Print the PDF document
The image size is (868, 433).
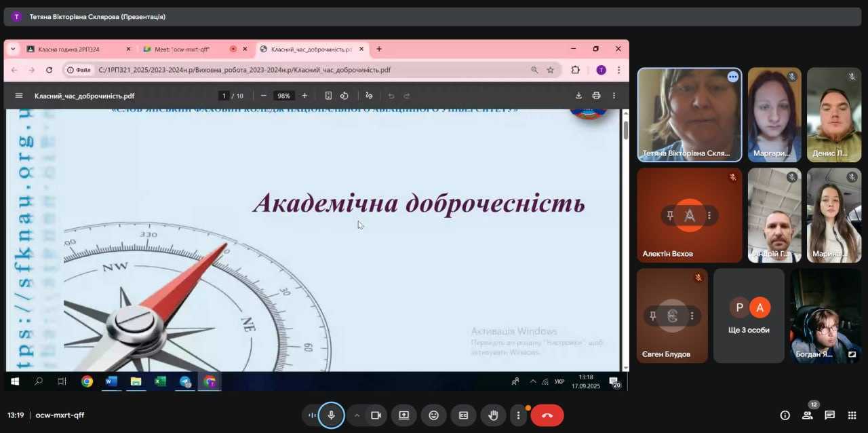point(596,96)
